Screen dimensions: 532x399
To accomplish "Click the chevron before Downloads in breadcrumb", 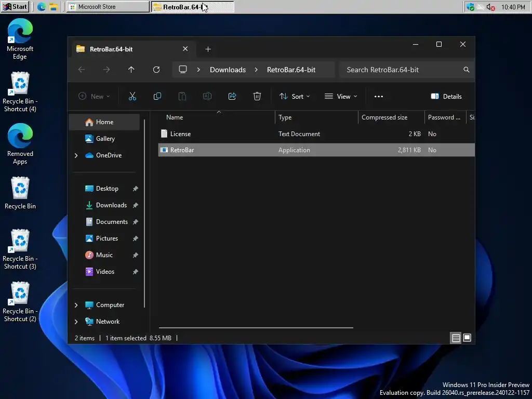I will [198, 70].
